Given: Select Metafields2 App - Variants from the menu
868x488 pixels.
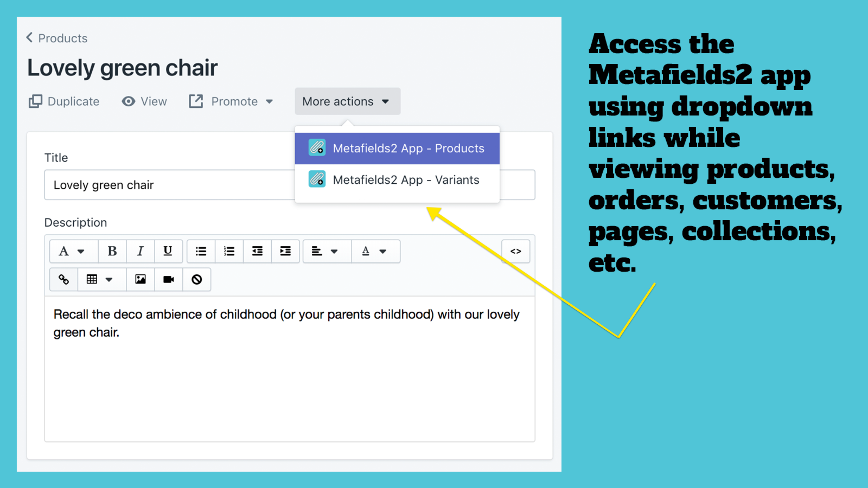Looking at the screenshot, I should pyautogui.click(x=397, y=179).
